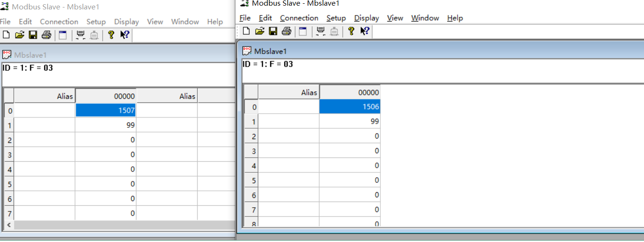Open Window menu in right Modbus Slave window
This screenshot has height=242, width=644.
[425, 18]
